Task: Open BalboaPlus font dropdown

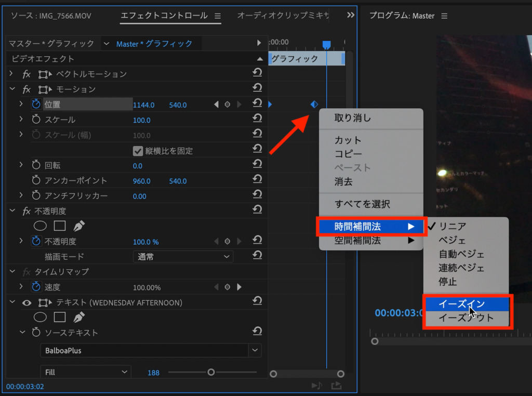Action: pyautogui.click(x=255, y=350)
